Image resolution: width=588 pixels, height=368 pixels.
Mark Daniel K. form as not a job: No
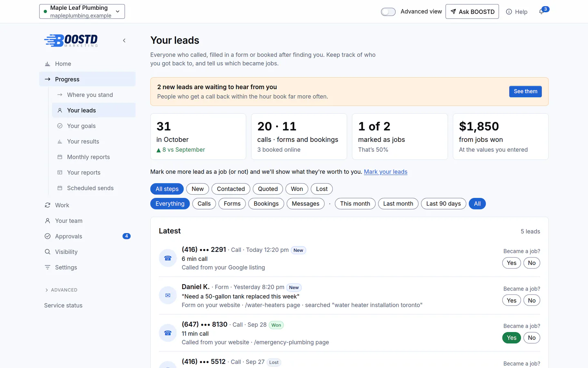point(532,301)
